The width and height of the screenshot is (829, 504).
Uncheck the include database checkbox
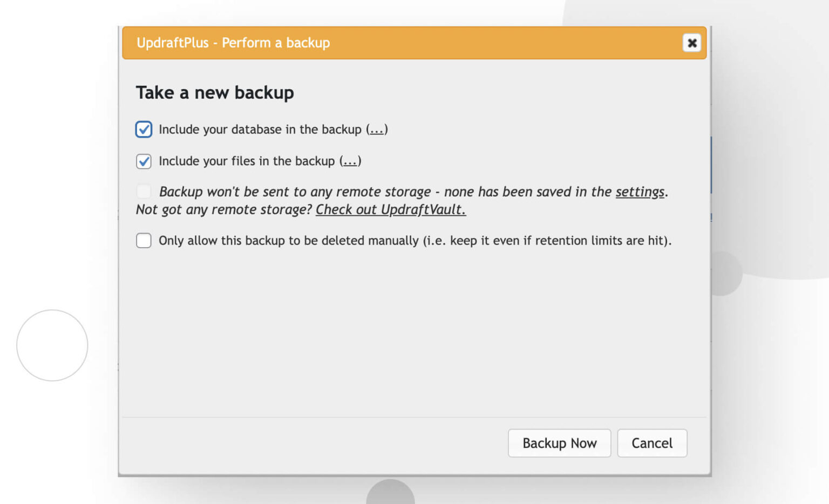coord(144,130)
